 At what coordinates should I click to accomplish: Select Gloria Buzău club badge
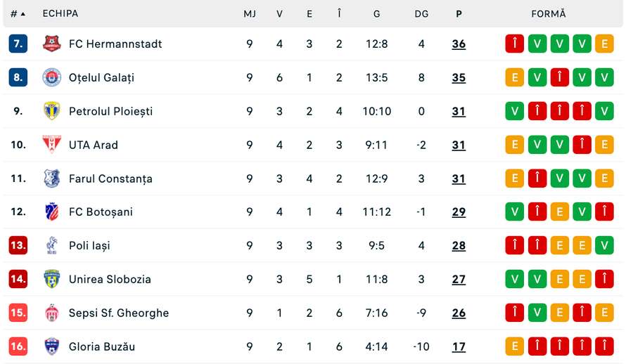coord(51,346)
